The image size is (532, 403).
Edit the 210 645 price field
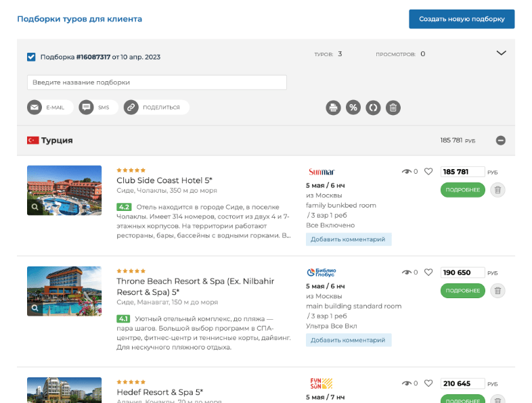[462, 383]
